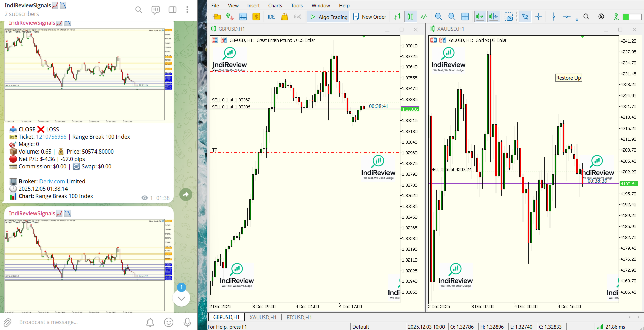This screenshot has width=644, height=330.
Task: Select the cursor arrow tool
Action: 525,17
